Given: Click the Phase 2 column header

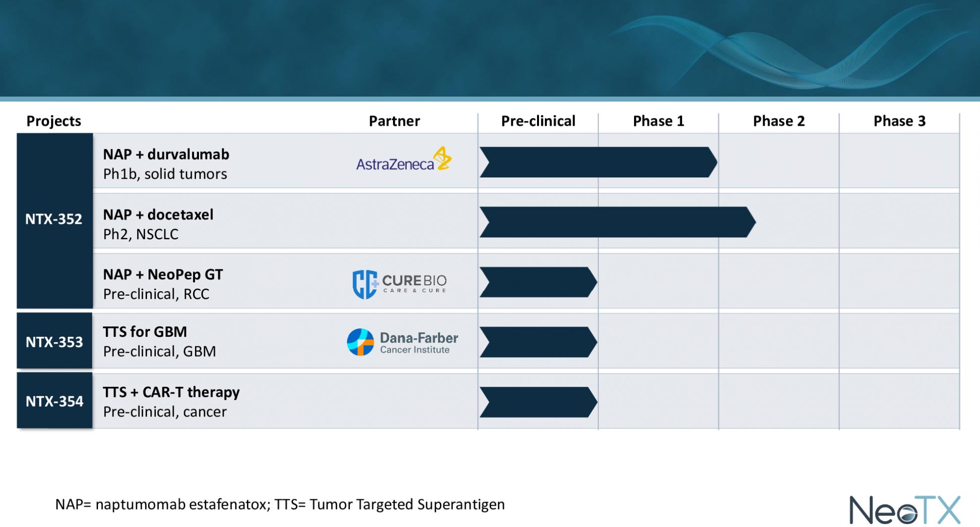Looking at the screenshot, I should point(779,121).
